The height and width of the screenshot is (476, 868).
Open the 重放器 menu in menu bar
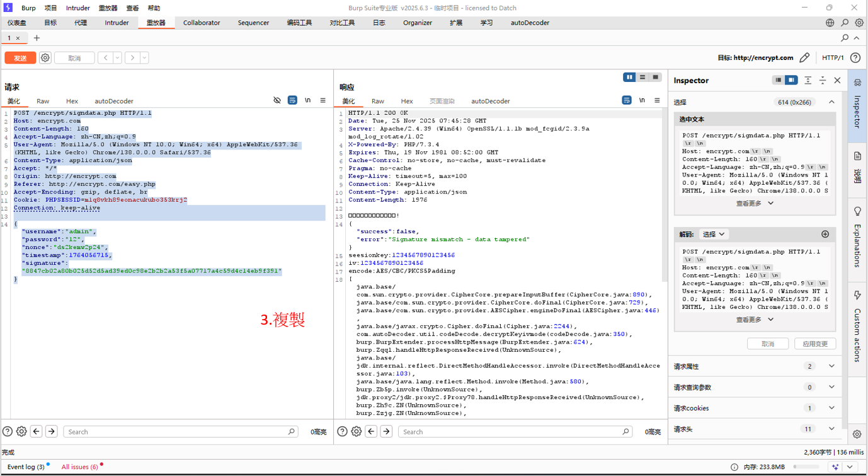108,8
